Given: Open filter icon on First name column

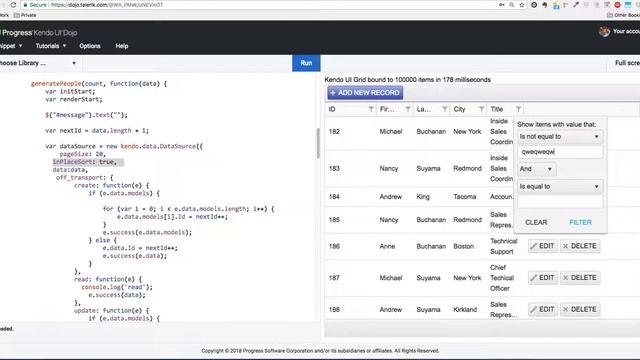Looking at the screenshot, I should (407, 109).
